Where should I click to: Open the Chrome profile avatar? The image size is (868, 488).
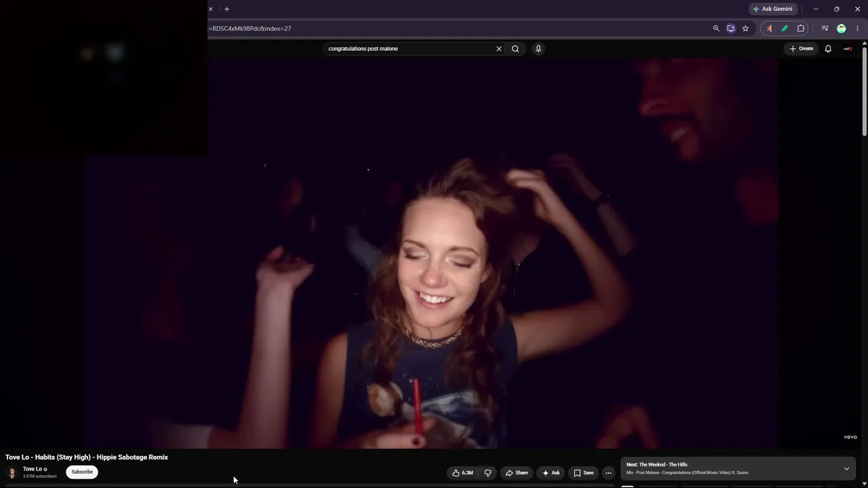842,28
